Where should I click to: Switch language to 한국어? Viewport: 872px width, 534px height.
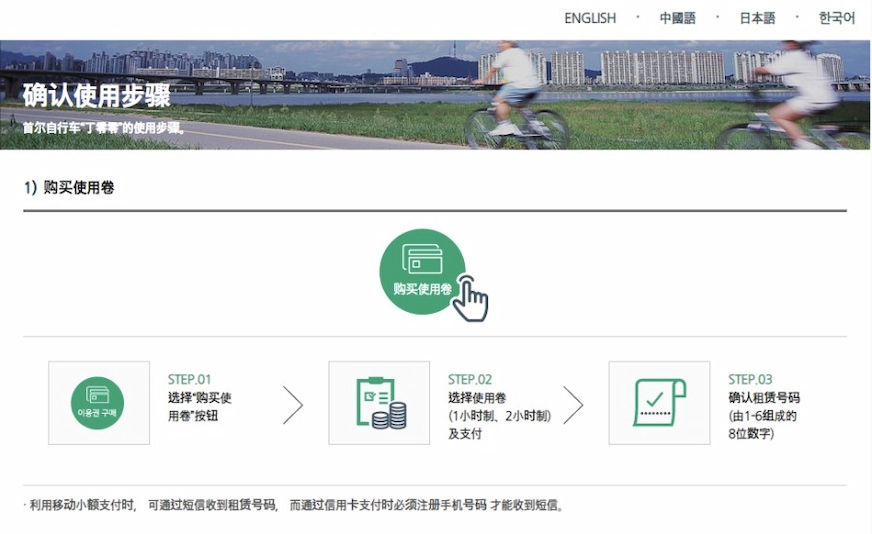836,18
